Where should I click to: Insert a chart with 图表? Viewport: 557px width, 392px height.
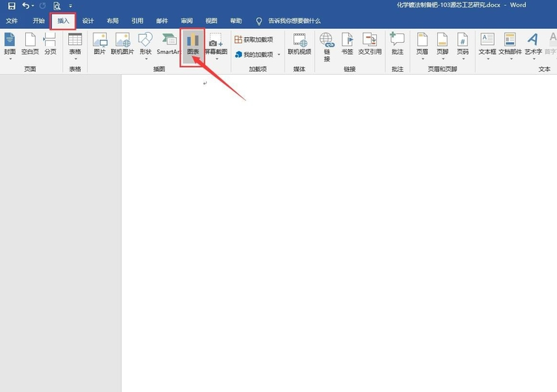click(x=193, y=46)
